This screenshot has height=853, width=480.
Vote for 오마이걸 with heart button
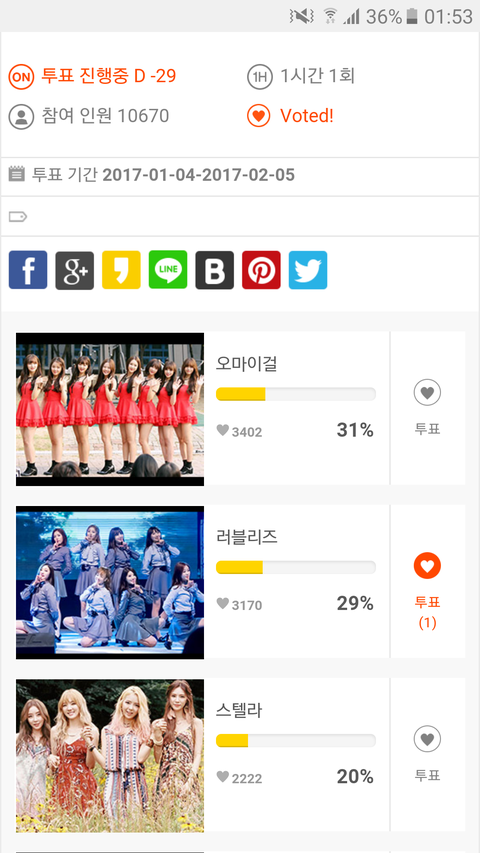click(x=427, y=392)
